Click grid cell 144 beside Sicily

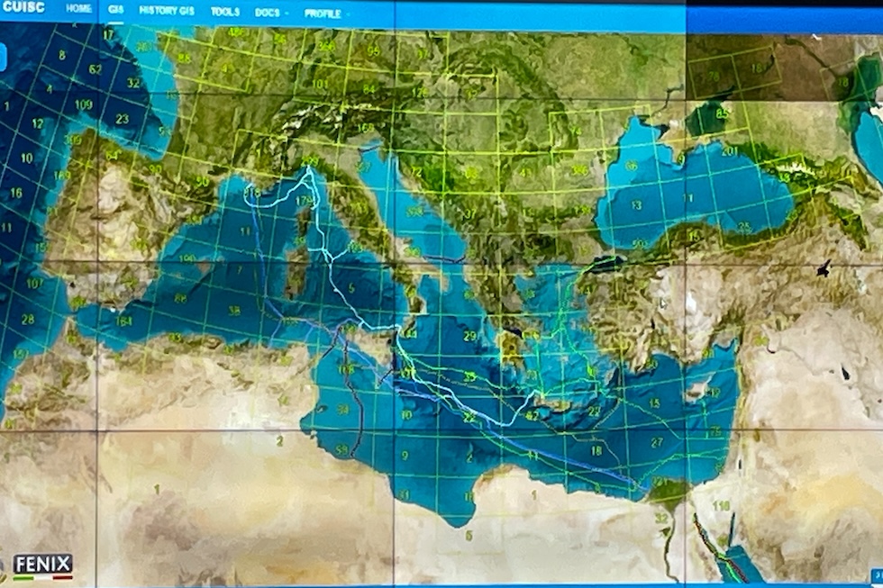tap(410, 333)
